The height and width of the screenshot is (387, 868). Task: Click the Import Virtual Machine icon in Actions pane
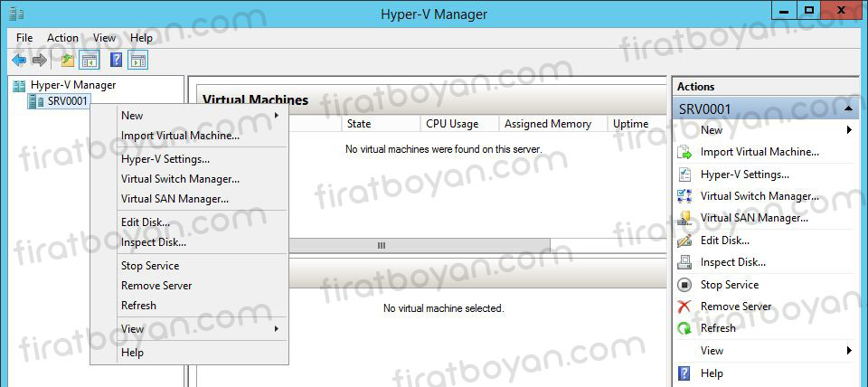(684, 152)
